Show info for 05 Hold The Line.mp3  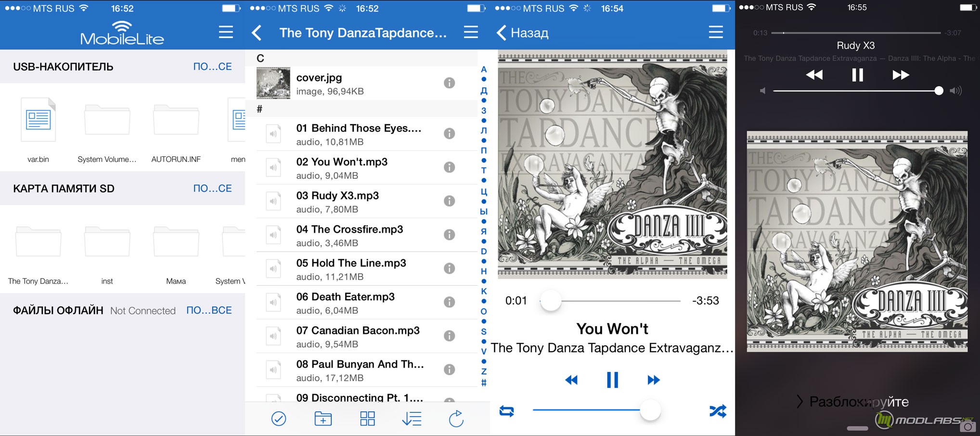[x=449, y=268]
